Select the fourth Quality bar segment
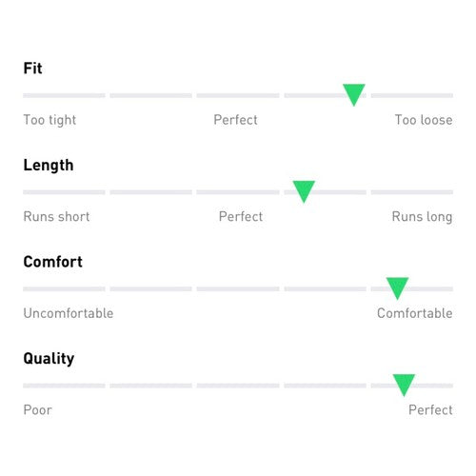 pyautogui.click(x=325, y=386)
